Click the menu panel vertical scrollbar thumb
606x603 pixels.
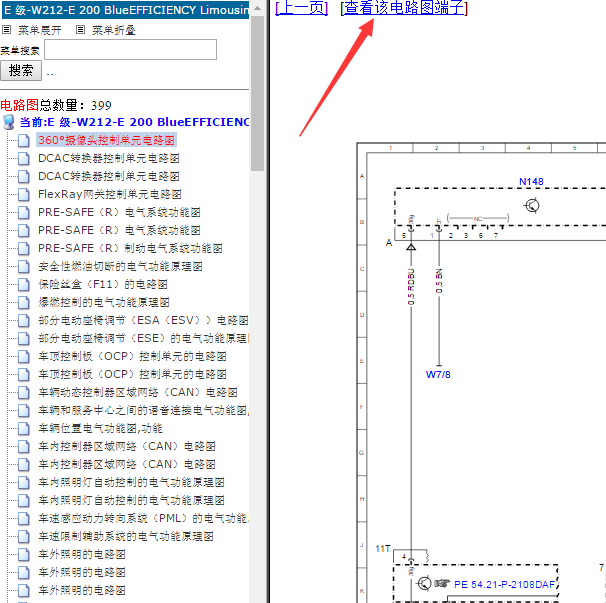tap(257, 93)
